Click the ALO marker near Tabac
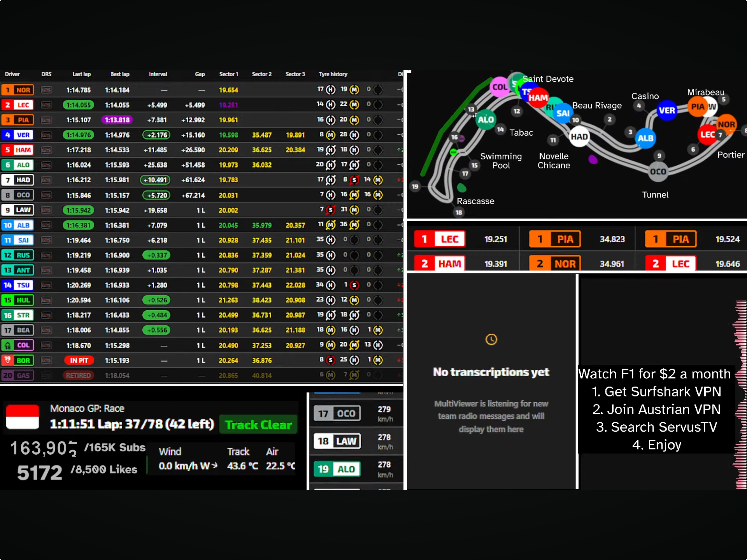The width and height of the screenshot is (747, 560). [x=486, y=119]
